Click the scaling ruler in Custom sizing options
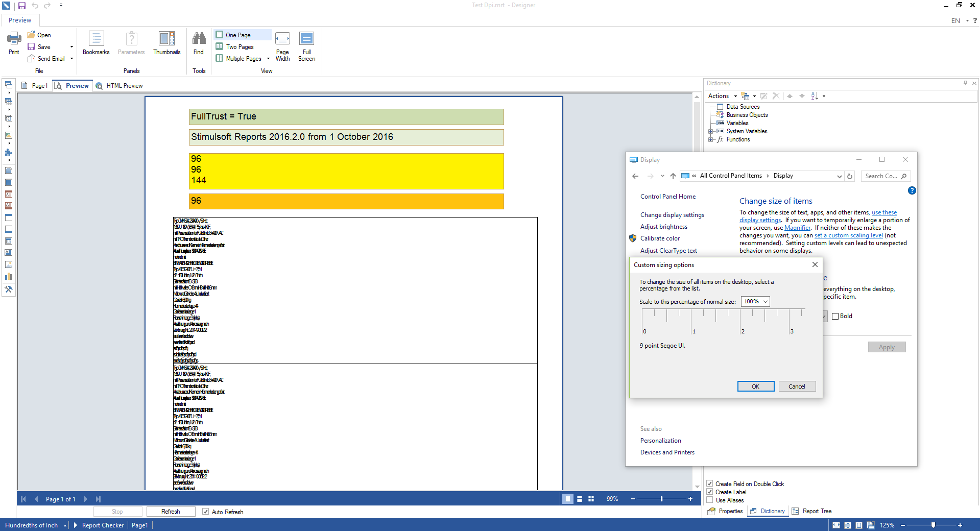This screenshot has height=531, width=980. [724, 322]
